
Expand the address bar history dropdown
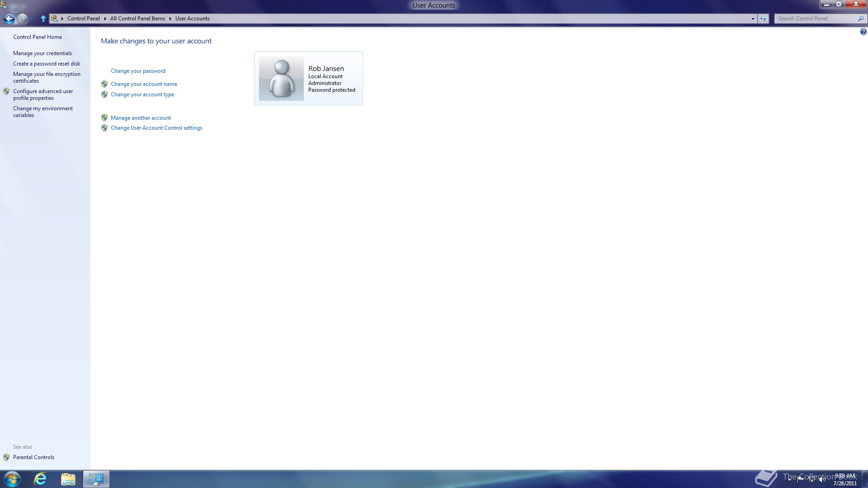[753, 19]
